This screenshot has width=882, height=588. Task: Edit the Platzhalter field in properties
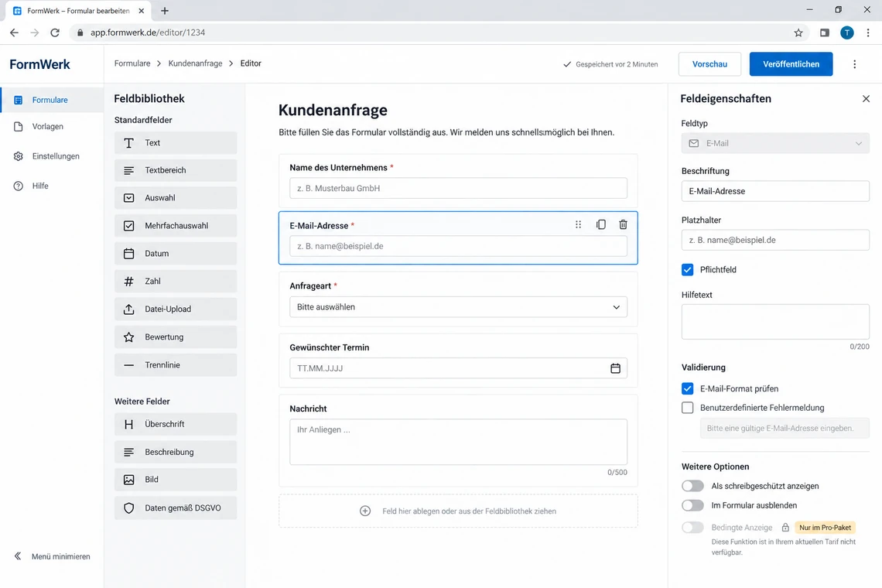click(x=775, y=241)
